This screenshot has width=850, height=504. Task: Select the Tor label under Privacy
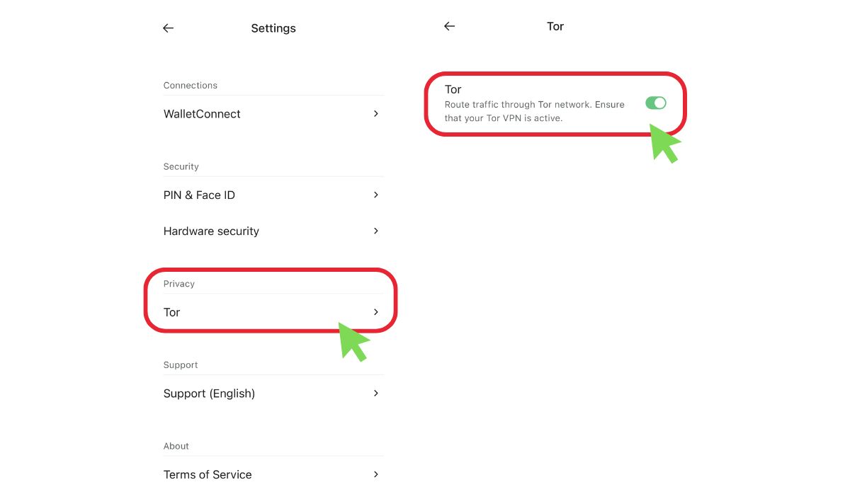172,312
